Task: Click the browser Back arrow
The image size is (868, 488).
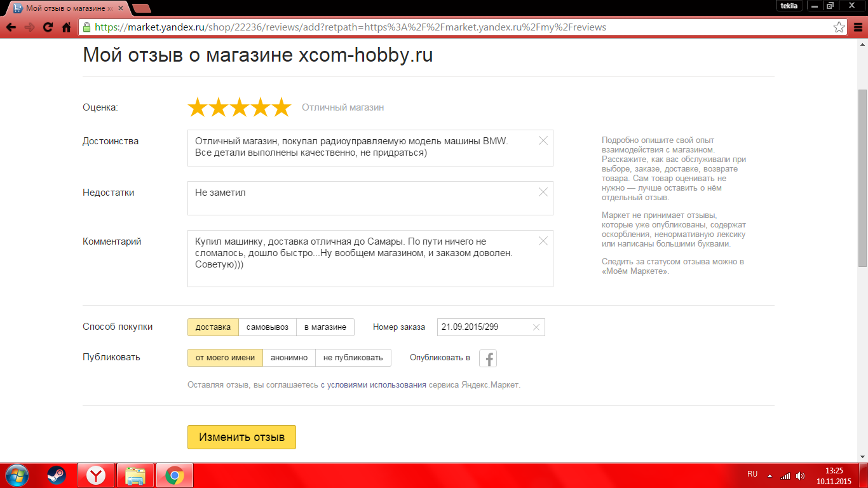Action: (11, 27)
